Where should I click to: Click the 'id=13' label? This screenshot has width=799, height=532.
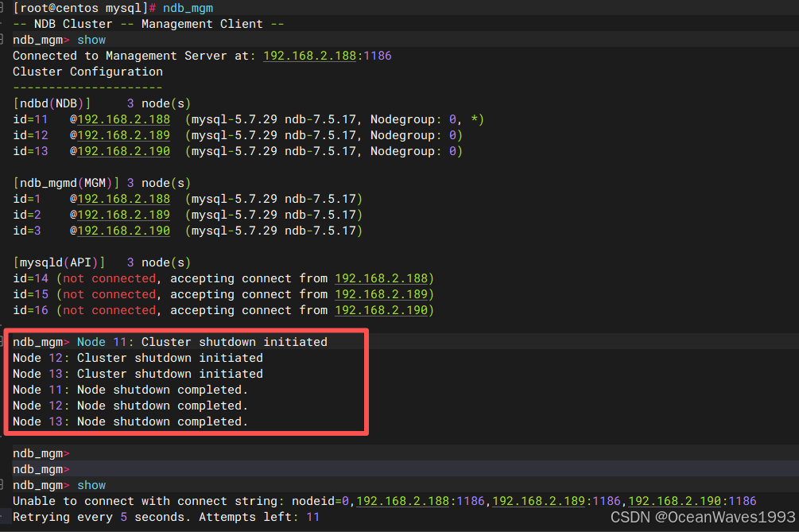point(30,151)
